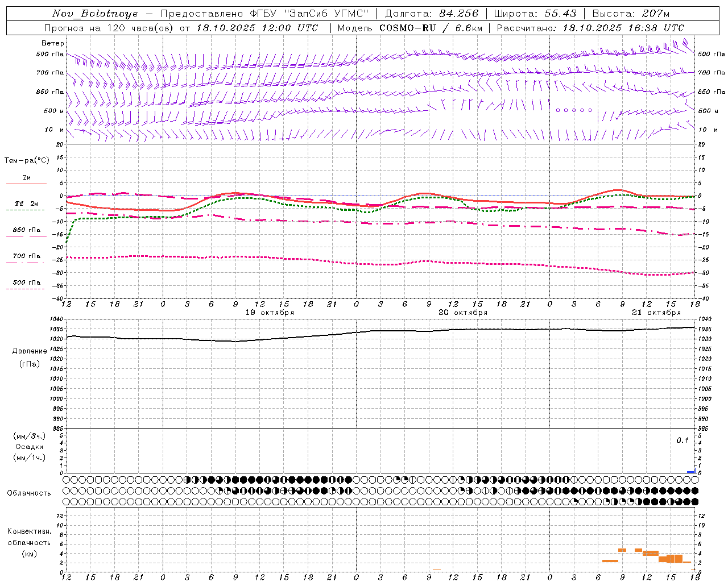Click the blue precipitation bar

pos(691,472)
